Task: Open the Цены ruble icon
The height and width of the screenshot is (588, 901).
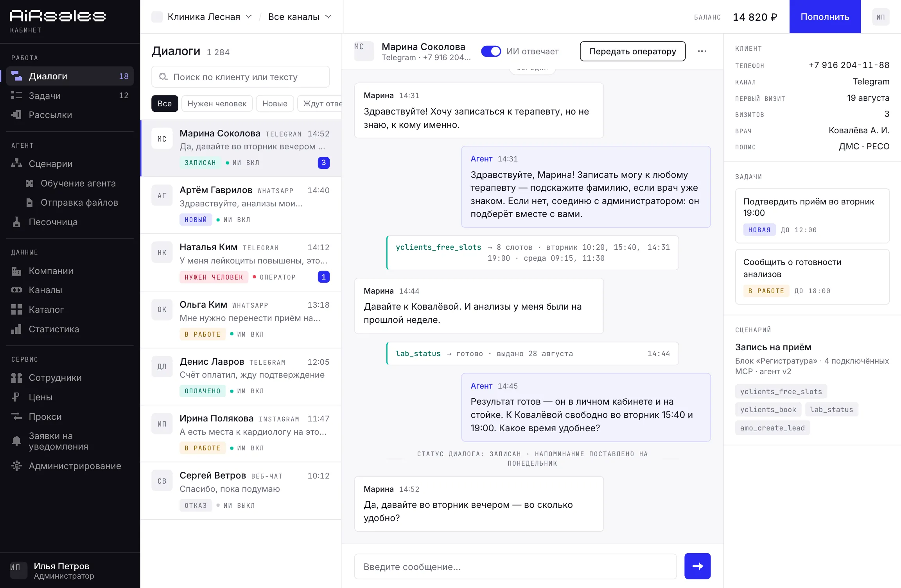Action: [x=16, y=397]
